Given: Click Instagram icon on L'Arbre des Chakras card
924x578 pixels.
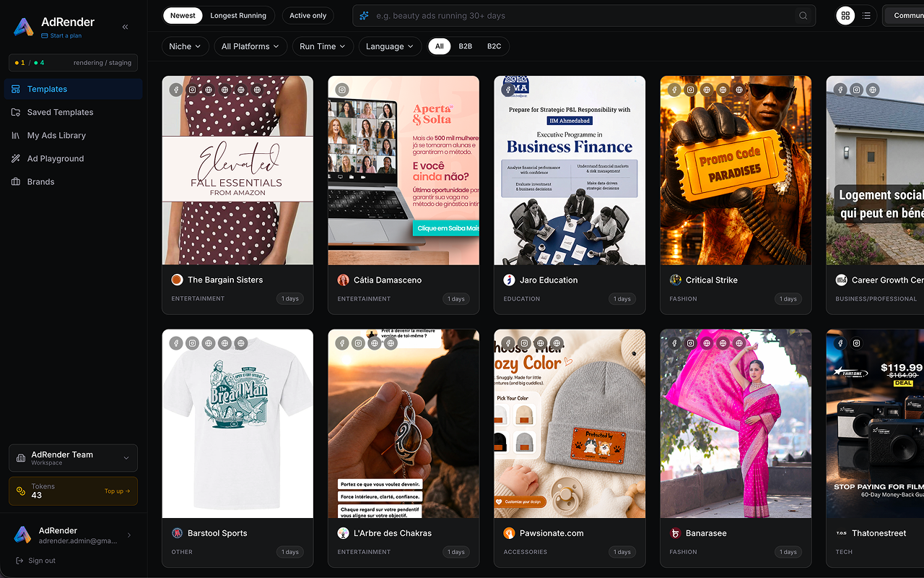Looking at the screenshot, I should point(358,343).
